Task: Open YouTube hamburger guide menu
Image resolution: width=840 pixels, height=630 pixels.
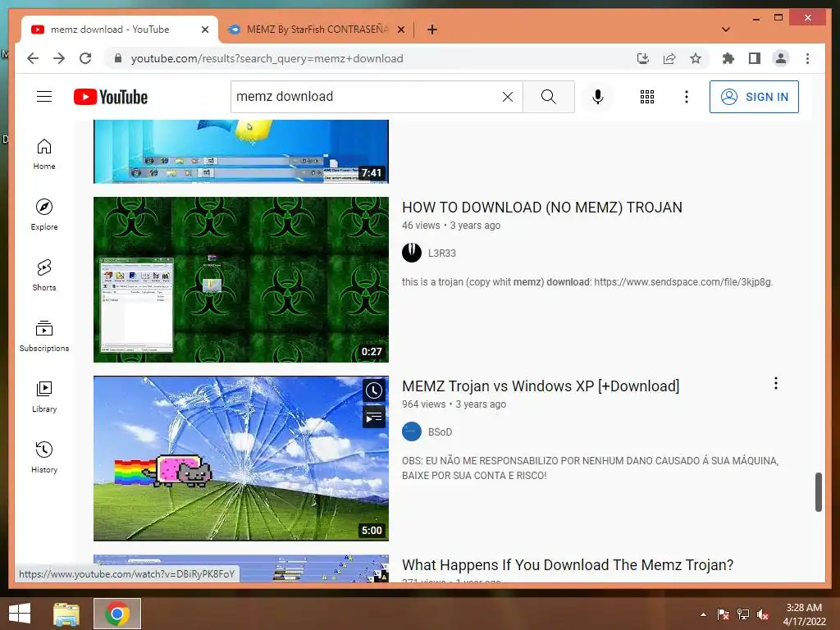Action: pyautogui.click(x=44, y=97)
